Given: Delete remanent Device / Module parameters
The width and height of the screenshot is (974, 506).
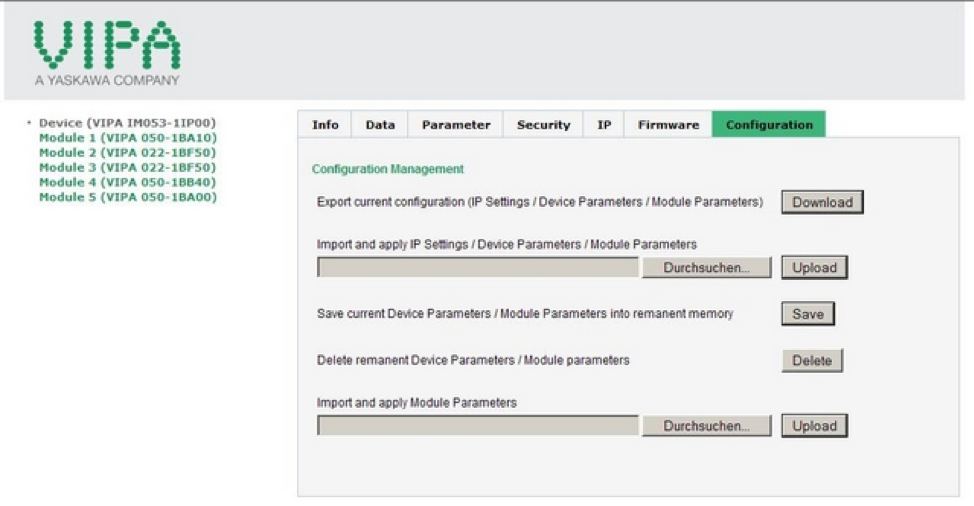Looking at the screenshot, I should coord(812,361).
